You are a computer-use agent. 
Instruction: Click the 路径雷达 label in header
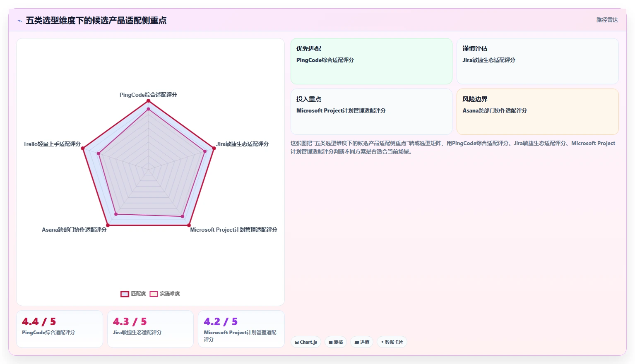(x=607, y=20)
